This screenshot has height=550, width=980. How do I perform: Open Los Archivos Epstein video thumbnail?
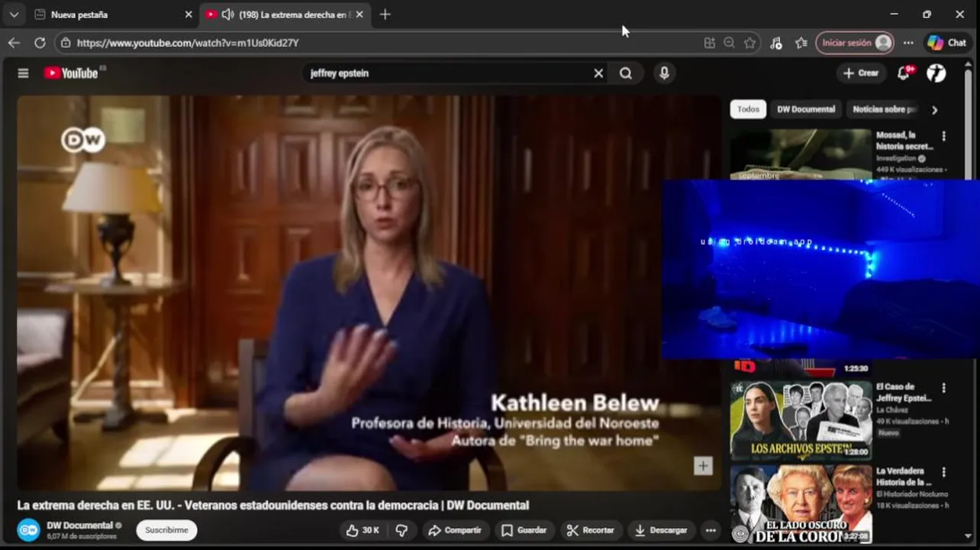tap(801, 419)
